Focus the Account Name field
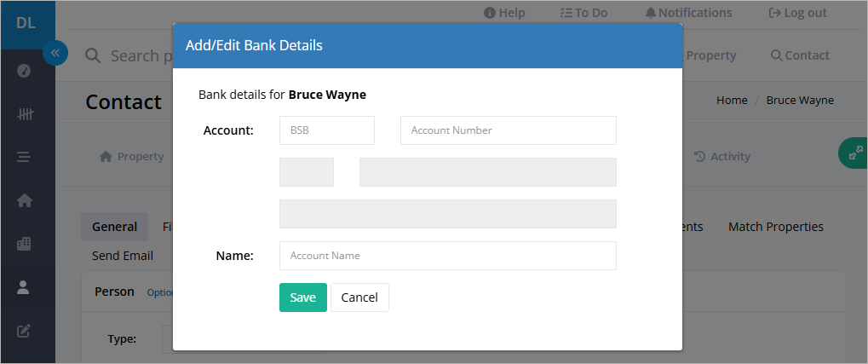 [448, 256]
